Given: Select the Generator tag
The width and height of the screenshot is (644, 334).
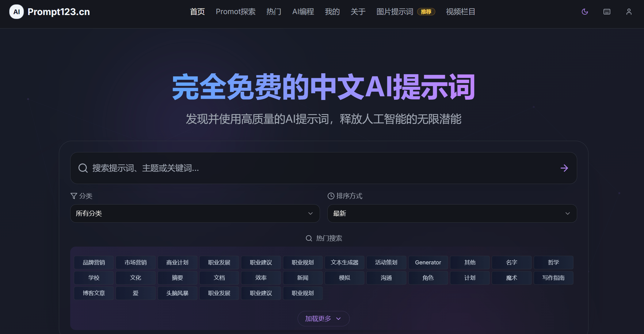Looking at the screenshot, I should (x=428, y=263).
